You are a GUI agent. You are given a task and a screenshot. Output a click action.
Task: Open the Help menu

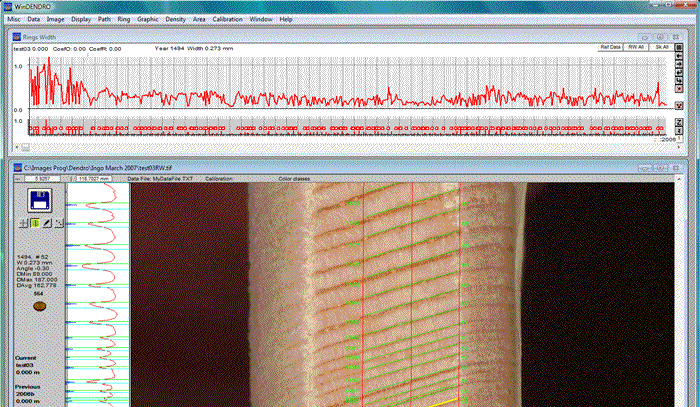pyautogui.click(x=286, y=19)
